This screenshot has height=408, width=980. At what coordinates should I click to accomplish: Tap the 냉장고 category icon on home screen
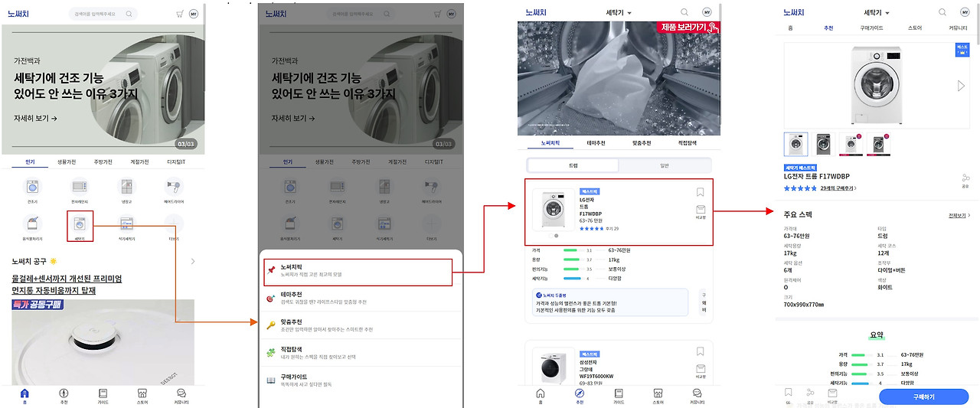coord(126,186)
